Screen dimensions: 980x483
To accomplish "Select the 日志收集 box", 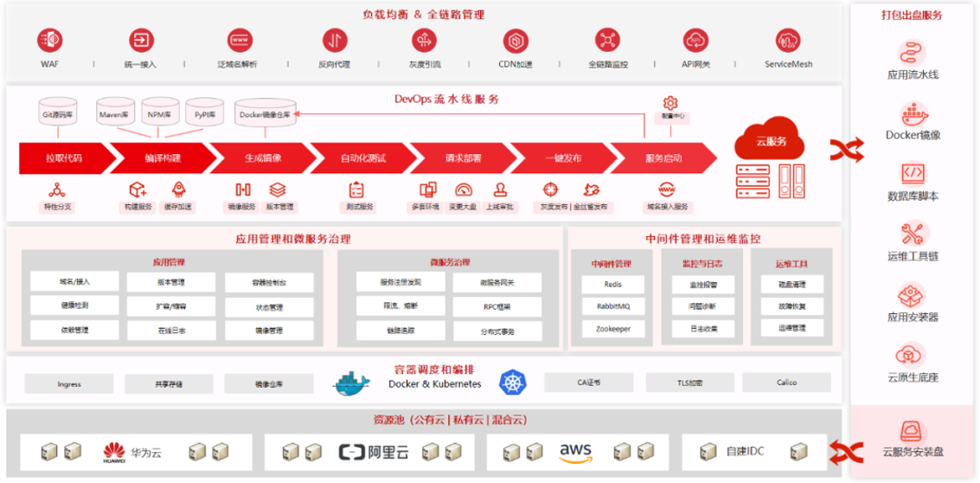I will coord(703,328).
